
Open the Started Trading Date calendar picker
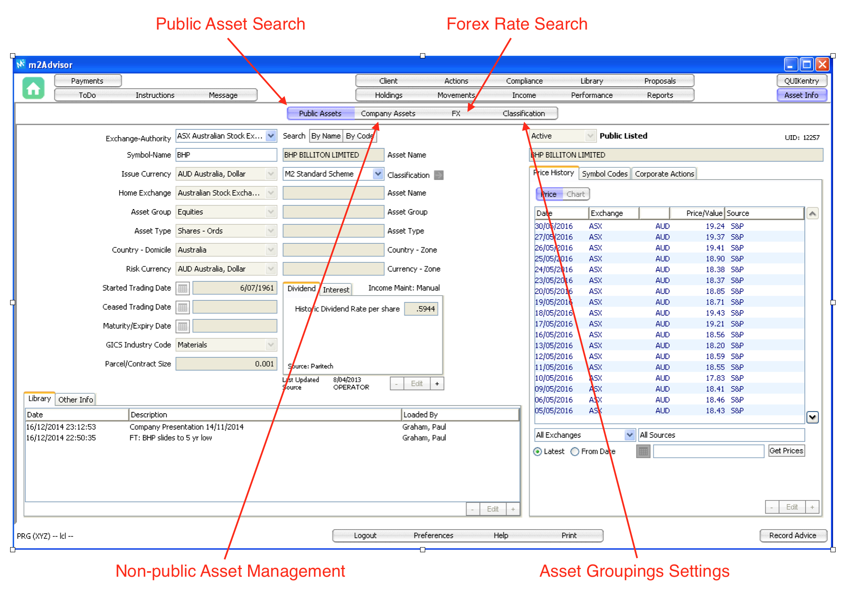[183, 288]
